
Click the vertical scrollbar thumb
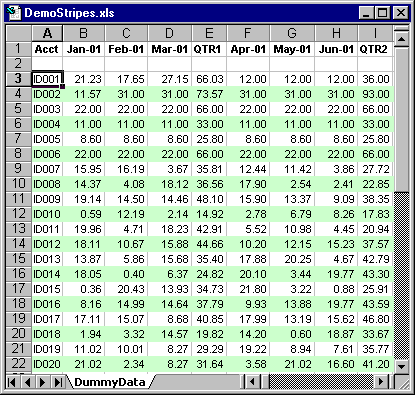(401, 120)
